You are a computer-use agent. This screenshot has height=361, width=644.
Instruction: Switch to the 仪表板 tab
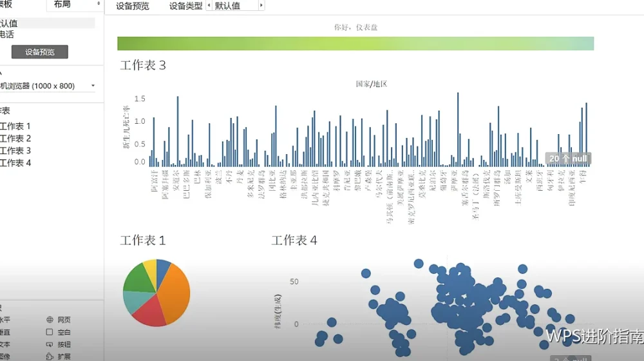pos(6,4)
